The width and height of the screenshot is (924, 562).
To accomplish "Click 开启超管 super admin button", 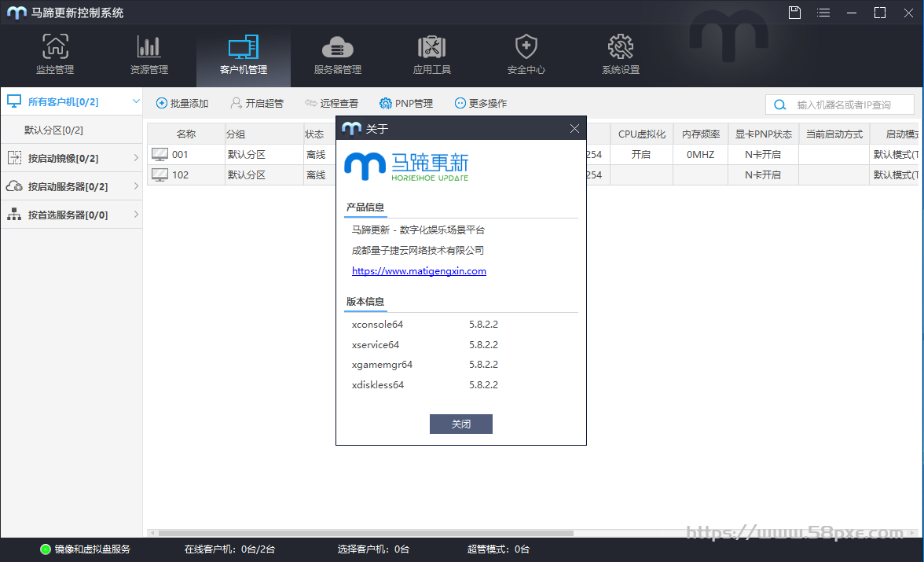I will point(257,103).
